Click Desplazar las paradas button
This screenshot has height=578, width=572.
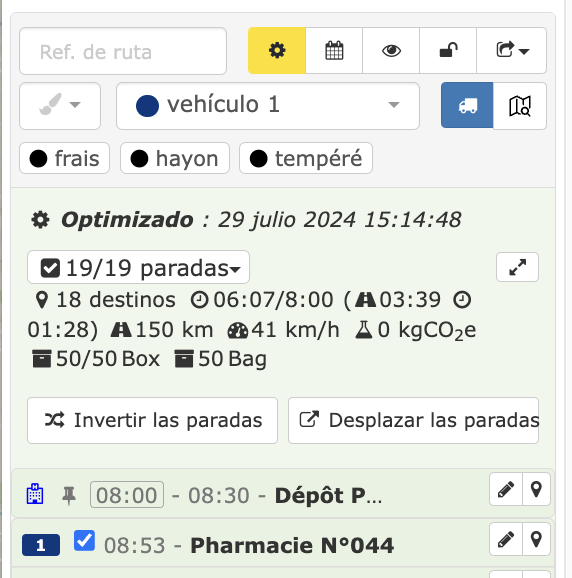[414, 420]
